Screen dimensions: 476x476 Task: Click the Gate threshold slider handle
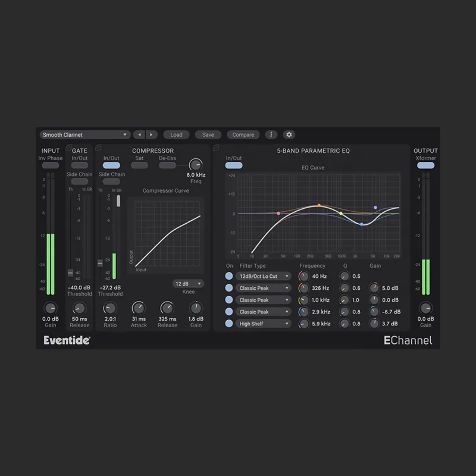point(70,273)
